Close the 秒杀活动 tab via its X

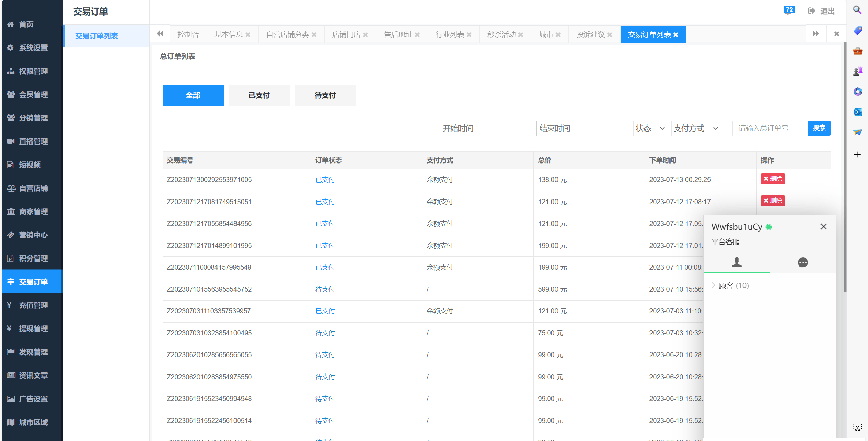click(521, 35)
